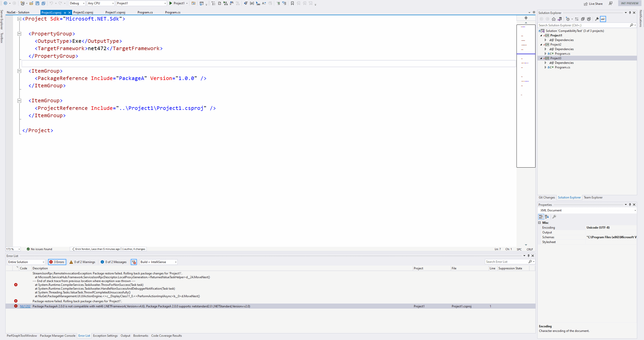
Task: Collapse All in Solution Explorer
Action: [x=583, y=19]
